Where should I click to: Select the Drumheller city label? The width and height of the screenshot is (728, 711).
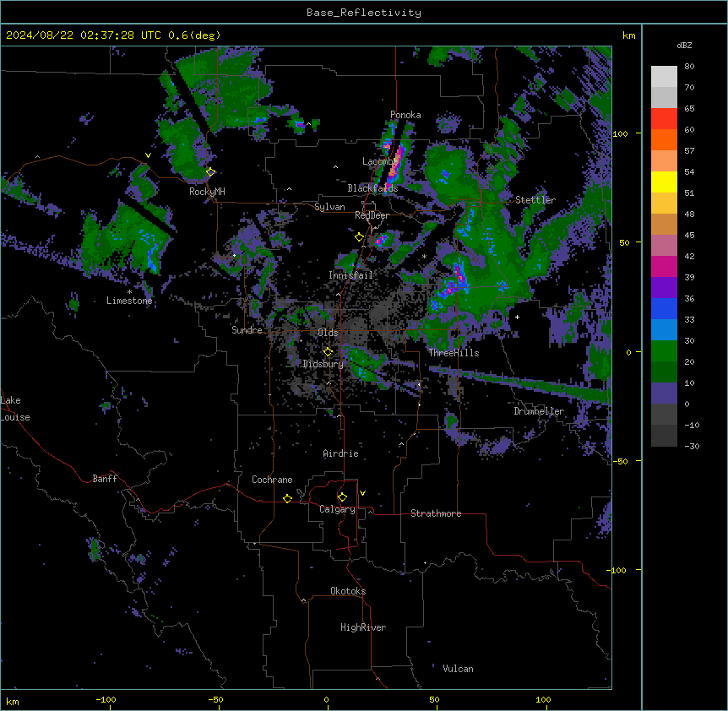[539, 411]
